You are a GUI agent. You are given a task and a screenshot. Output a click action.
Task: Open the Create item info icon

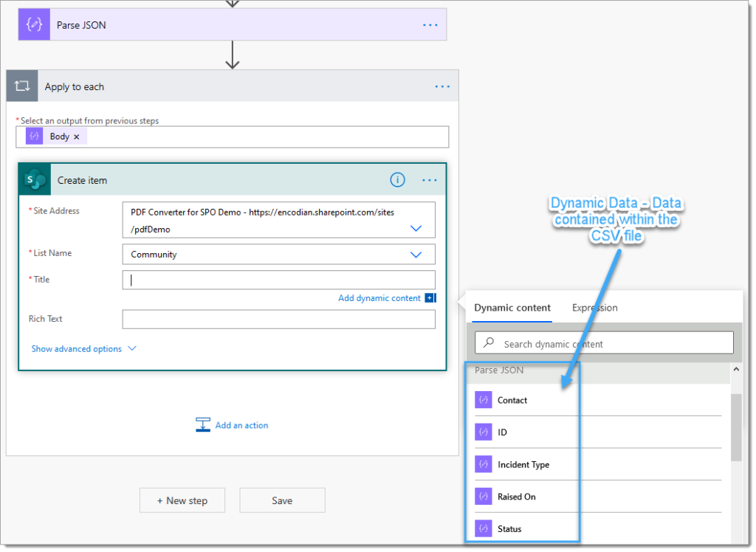[x=399, y=181]
